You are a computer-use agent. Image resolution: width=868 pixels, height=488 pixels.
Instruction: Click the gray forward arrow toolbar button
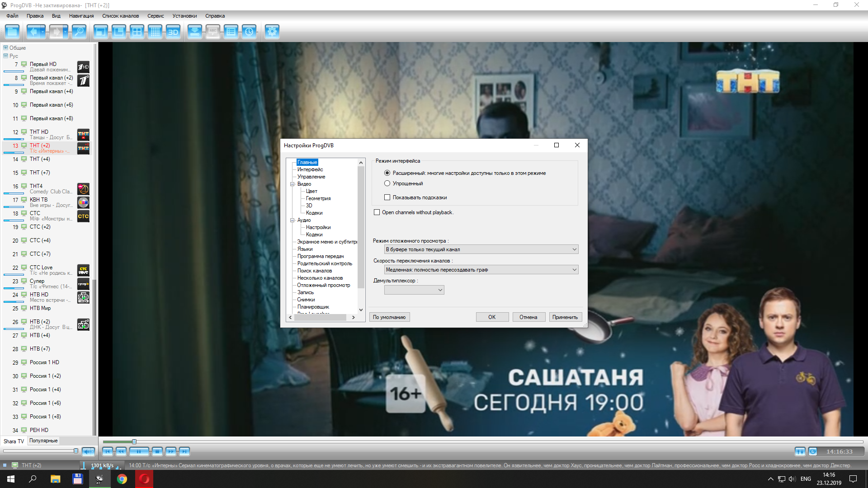point(56,32)
